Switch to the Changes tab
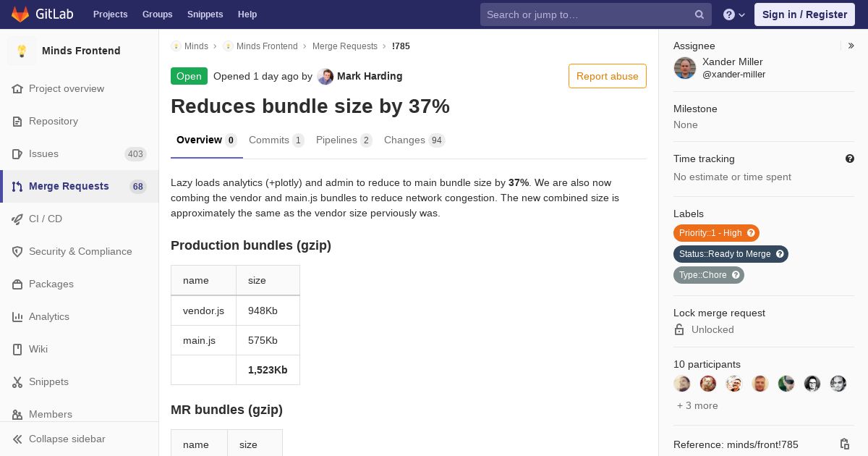The height and width of the screenshot is (456, 868). click(414, 140)
